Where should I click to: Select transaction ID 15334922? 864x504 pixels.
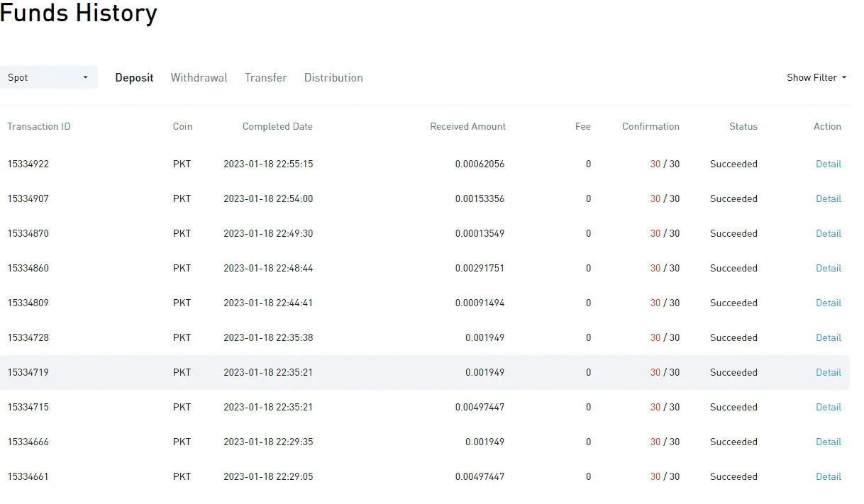28,164
